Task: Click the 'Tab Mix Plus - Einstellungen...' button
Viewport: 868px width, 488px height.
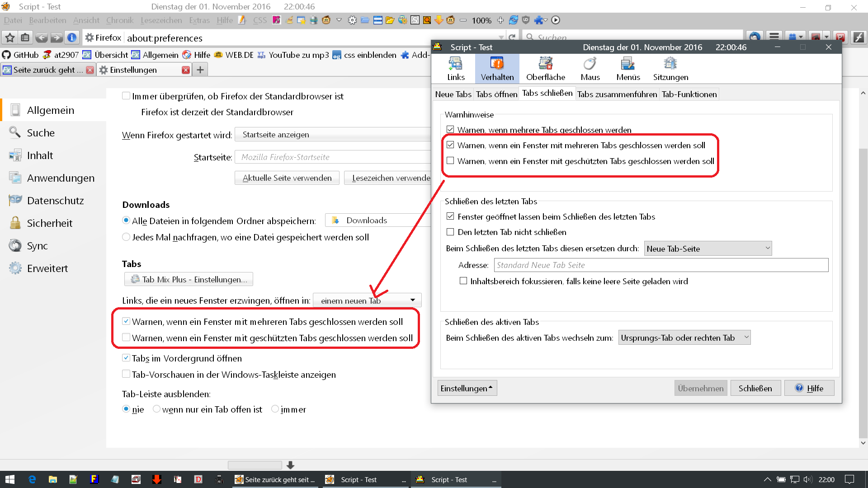Action: 189,279
